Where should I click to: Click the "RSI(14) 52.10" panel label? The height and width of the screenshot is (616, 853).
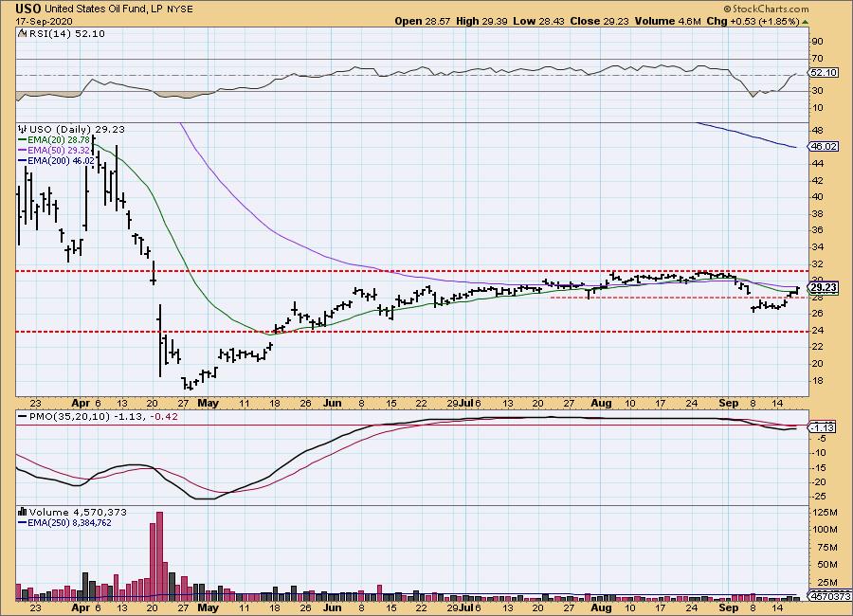point(67,34)
